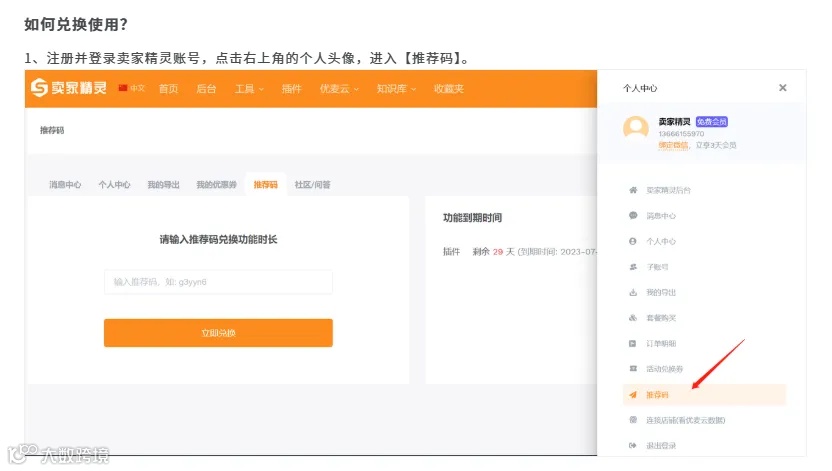Click the 如何兑换使用? article heading
This screenshot has height=471, width=832.
[76, 24]
